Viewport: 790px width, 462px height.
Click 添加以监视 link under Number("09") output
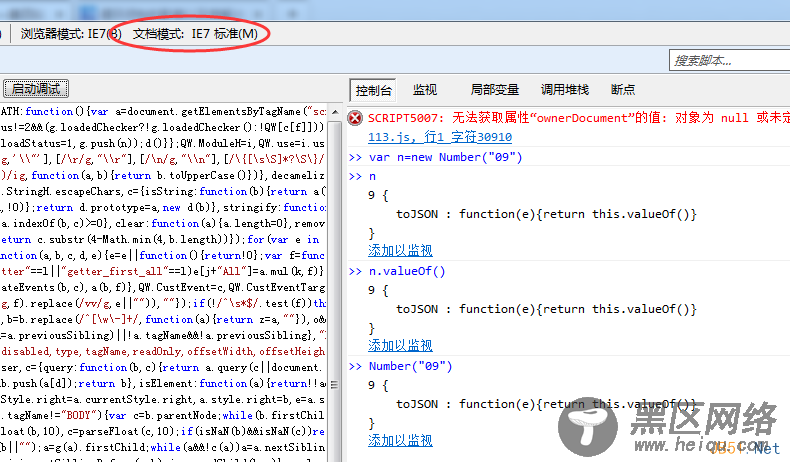400,440
